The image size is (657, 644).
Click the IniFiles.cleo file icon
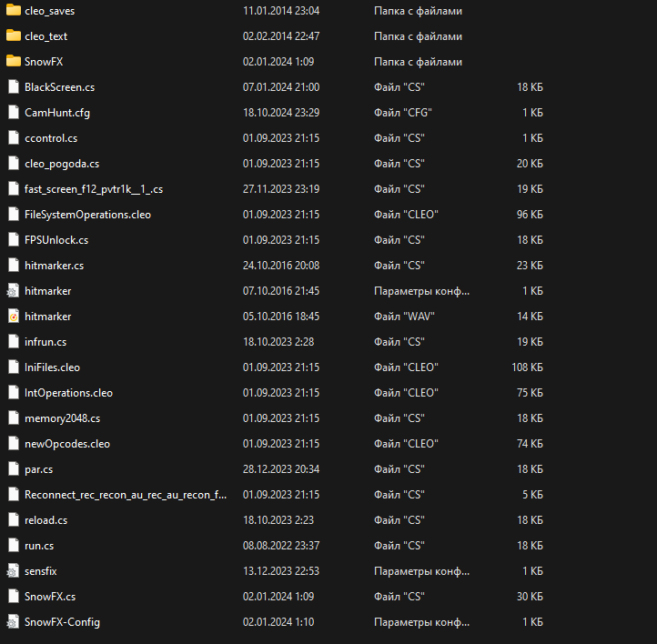click(13, 367)
